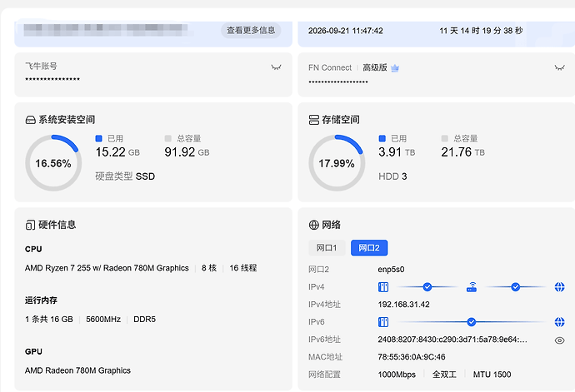Click the 91.92 GB total capacity value
Screen dimensions: 575x392
187,152
